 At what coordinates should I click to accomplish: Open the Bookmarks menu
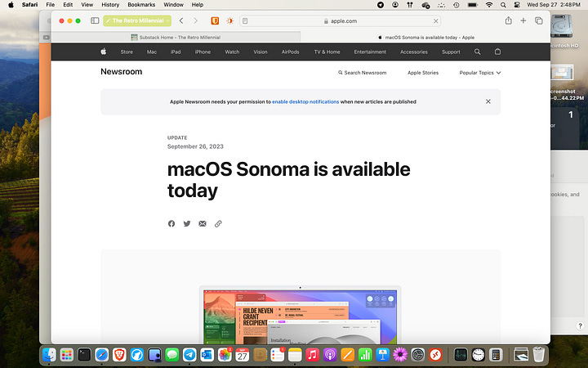click(x=141, y=5)
